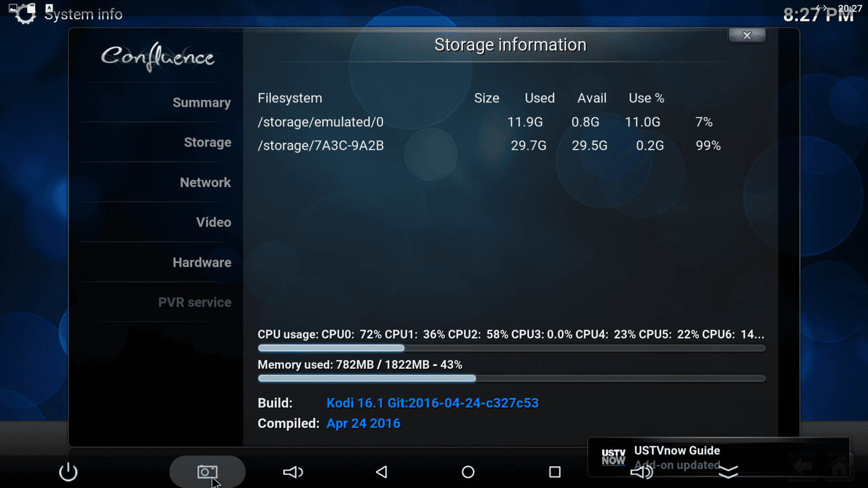The image size is (868, 488).
Task: Open recent apps with the square button
Action: (554, 472)
